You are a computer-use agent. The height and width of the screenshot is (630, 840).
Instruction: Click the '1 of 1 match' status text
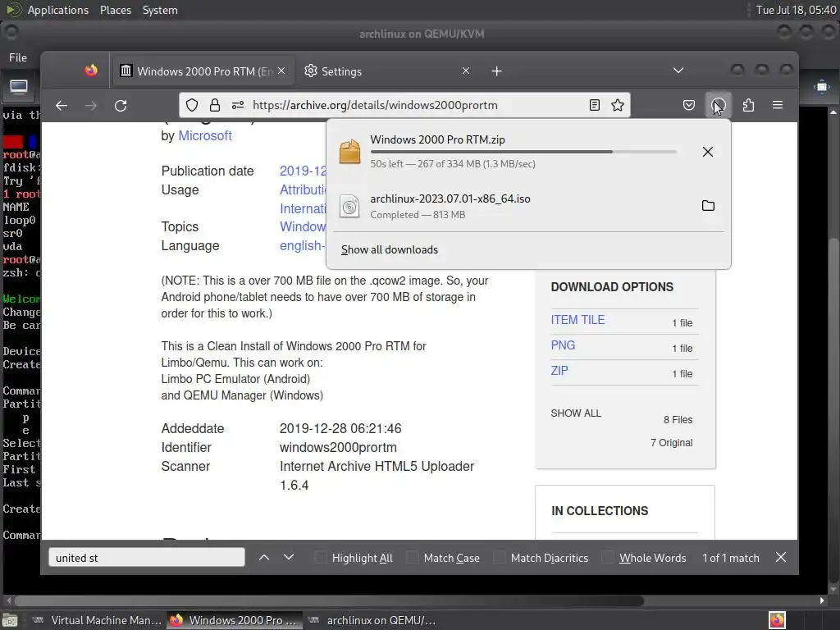[x=731, y=558]
